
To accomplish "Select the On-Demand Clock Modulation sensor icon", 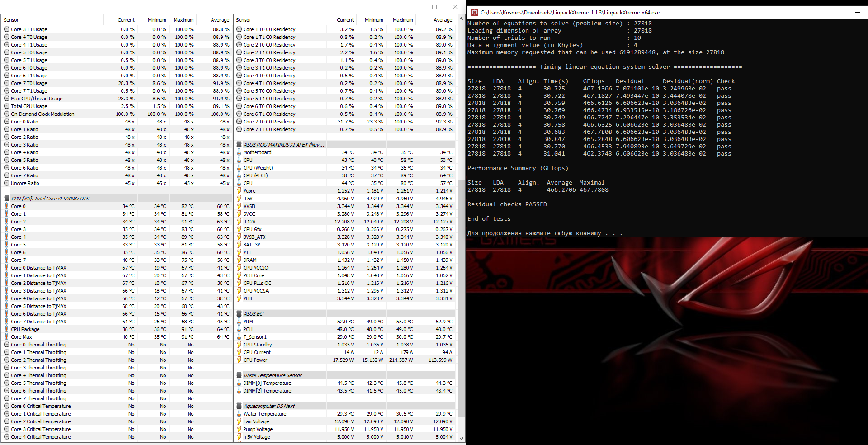I will [x=7, y=114].
